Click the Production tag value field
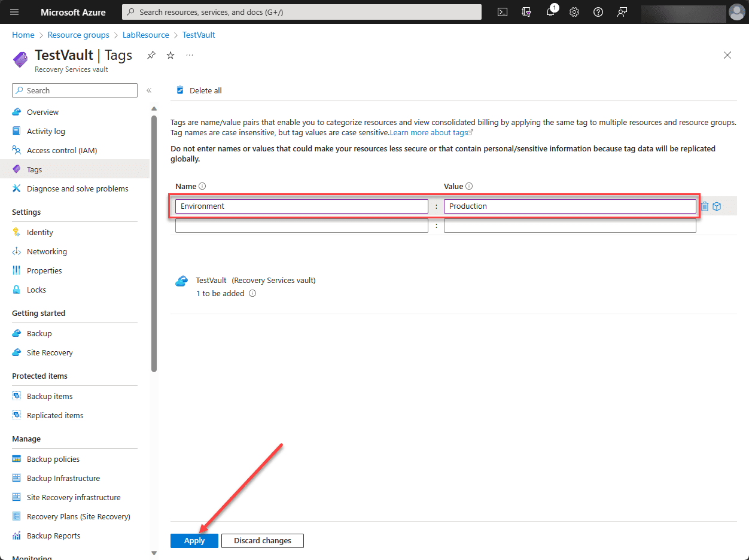This screenshot has width=749, height=560. tap(570, 206)
